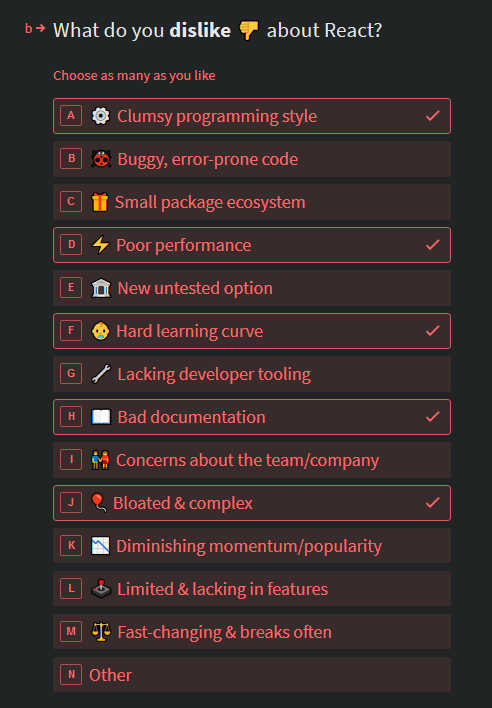The width and height of the screenshot is (492, 708).
Task: Click the letter M key hint box
Action: point(71,632)
